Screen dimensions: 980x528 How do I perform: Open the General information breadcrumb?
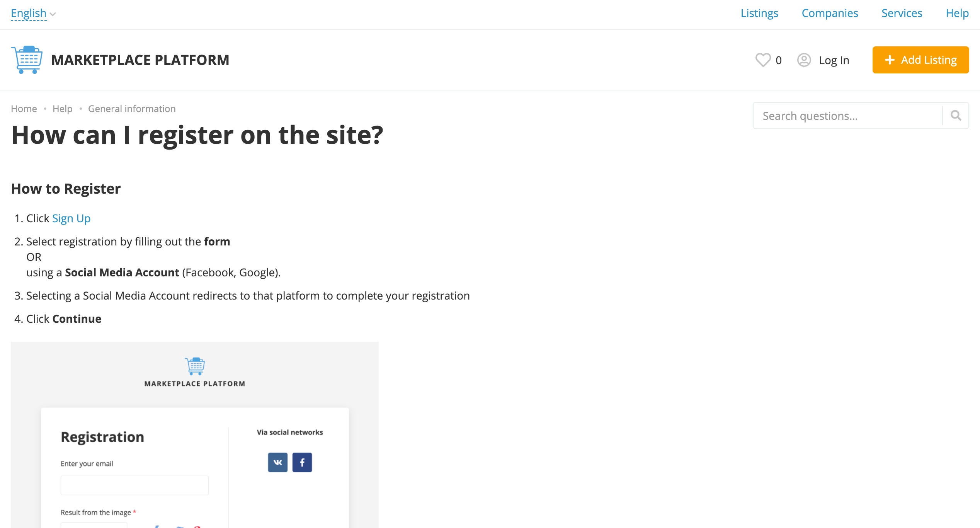point(132,109)
